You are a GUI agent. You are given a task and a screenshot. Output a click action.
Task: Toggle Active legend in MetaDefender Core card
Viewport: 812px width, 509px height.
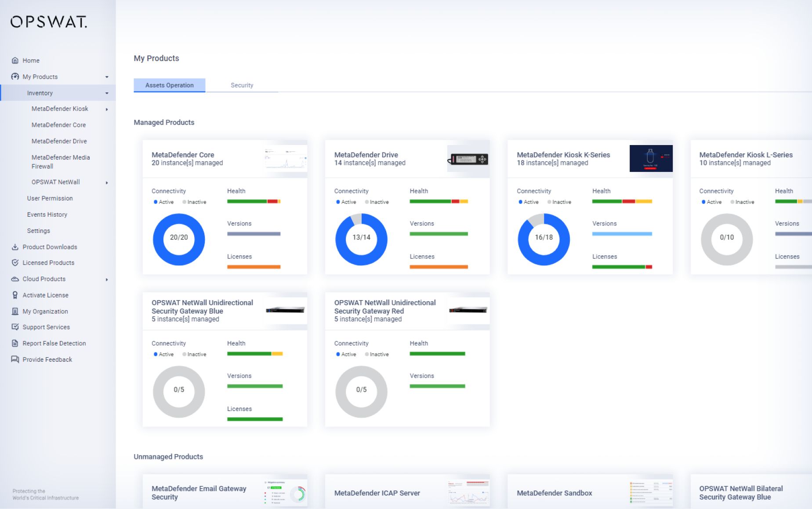(163, 202)
